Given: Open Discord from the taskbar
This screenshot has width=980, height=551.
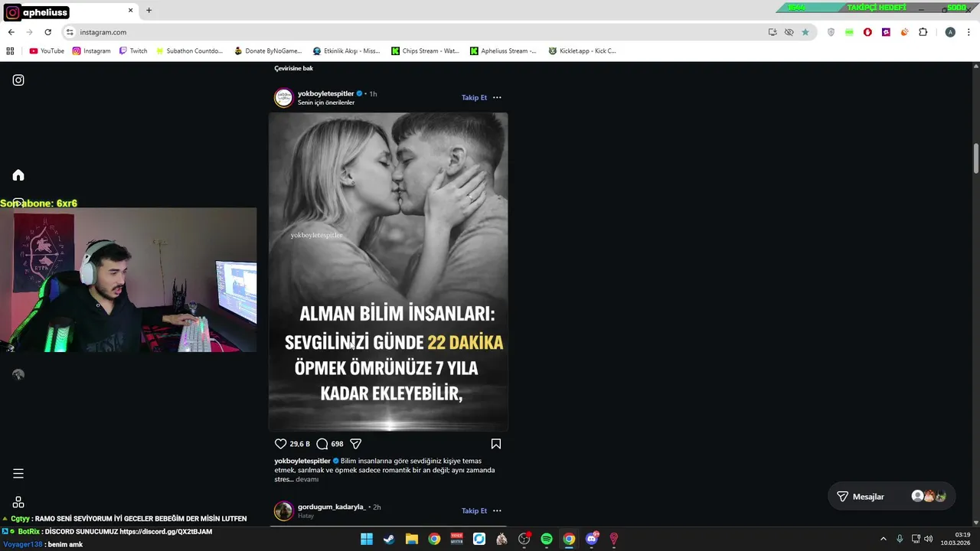Looking at the screenshot, I should [591, 539].
